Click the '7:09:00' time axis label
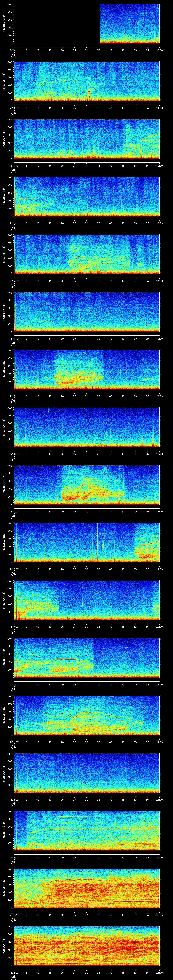The height and width of the screenshot is (980, 173). point(14,50)
